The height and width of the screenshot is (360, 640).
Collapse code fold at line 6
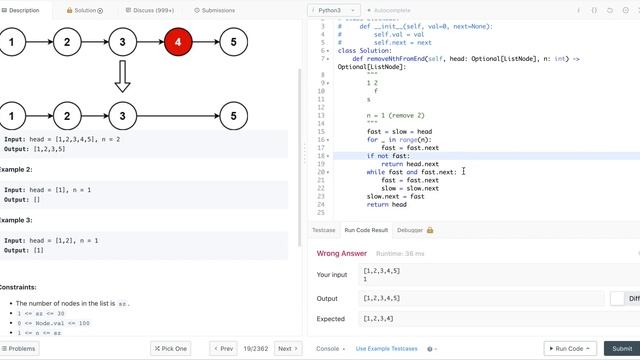click(x=328, y=51)
